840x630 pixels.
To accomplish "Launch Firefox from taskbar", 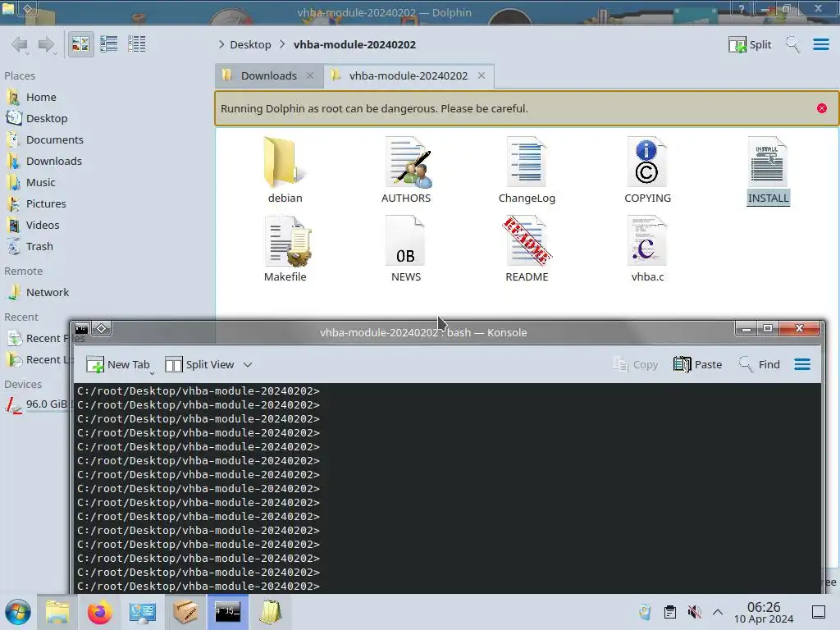I will [99, 612].
